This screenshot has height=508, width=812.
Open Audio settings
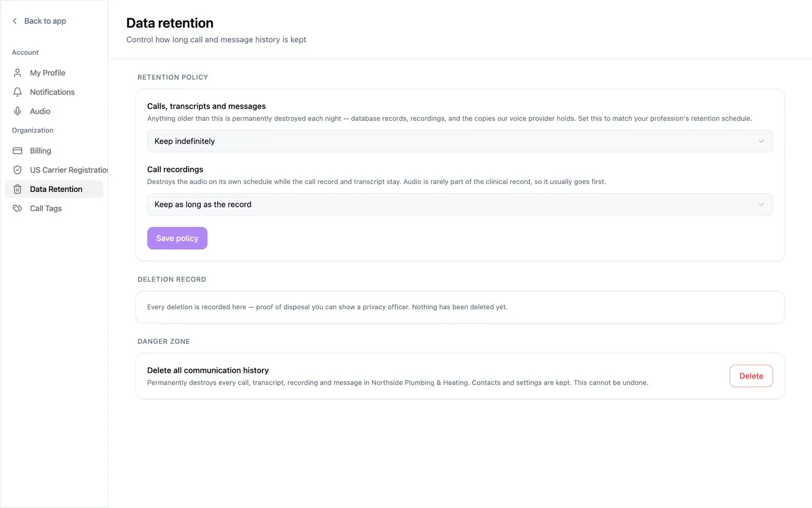54,111
